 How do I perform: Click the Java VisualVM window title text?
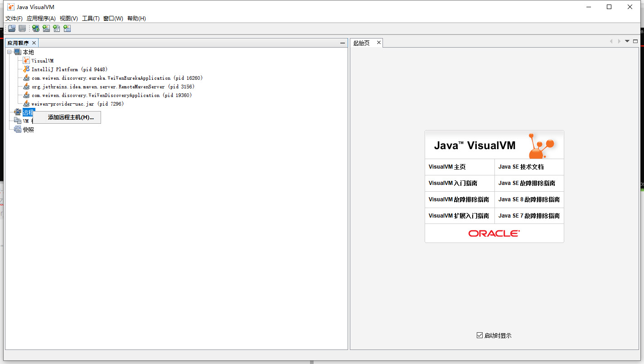(x=35, y=7)
